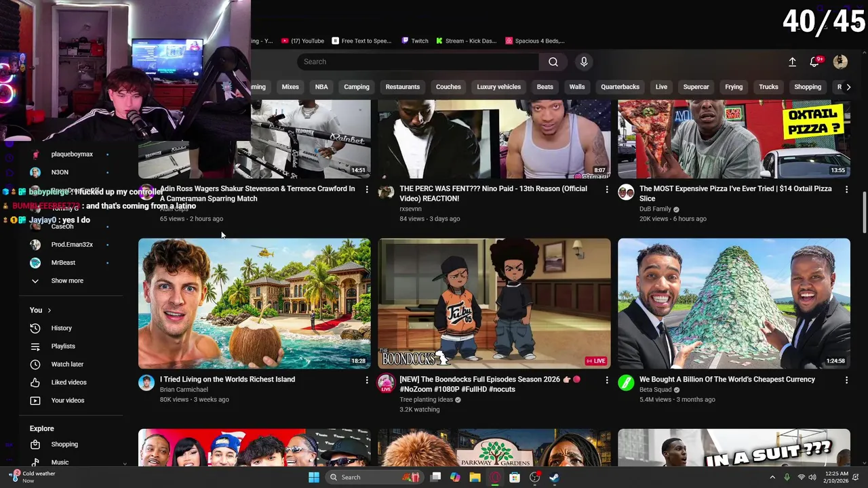
Task: Activate voice search microphone icon
Action: point(584,62)
